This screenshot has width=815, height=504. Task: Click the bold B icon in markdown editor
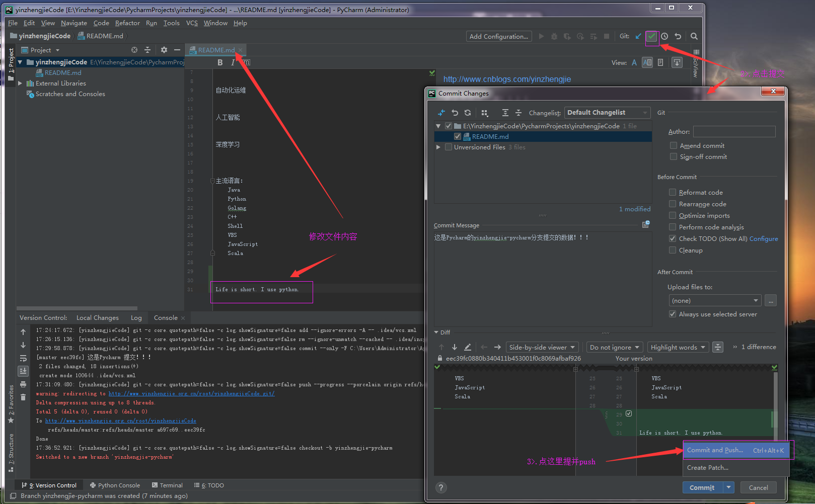220,62
